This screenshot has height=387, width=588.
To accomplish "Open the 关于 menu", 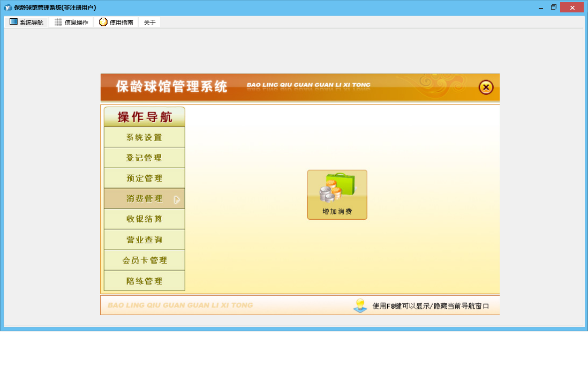I will coord(149,22).
